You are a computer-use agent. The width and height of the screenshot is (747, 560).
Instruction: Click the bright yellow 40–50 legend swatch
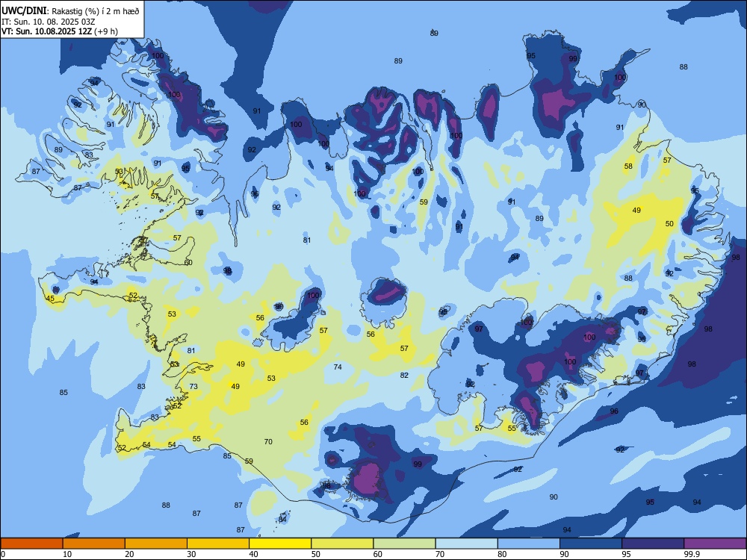coord(280,544)
